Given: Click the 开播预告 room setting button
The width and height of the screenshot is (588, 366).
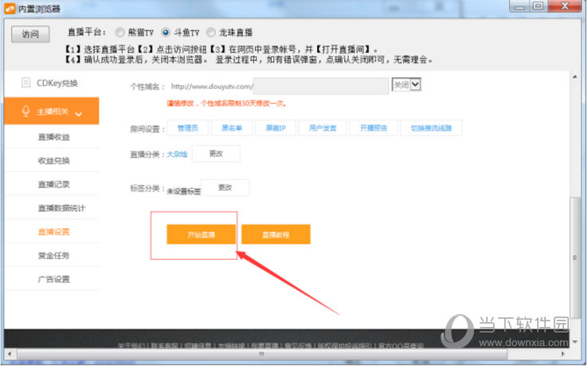Looking at the screenshot, I should [374, 128].
